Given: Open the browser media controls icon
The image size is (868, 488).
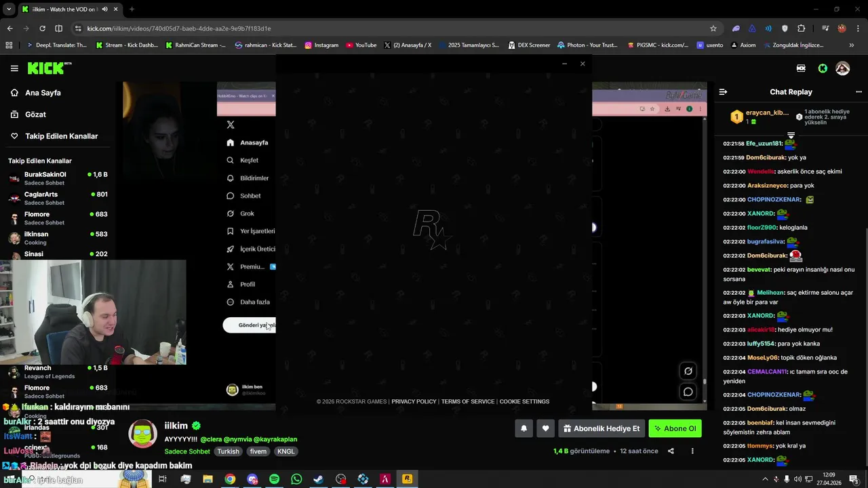Looking at the screenshot, I should (x=825, y=28).
